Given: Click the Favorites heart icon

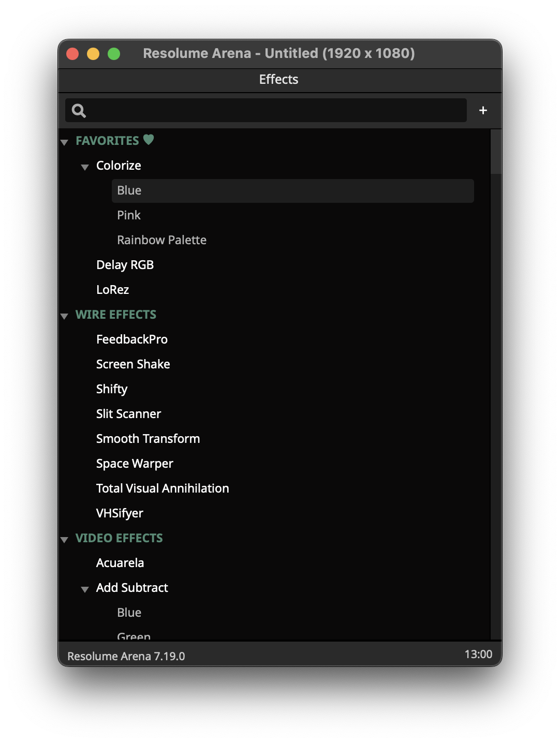Looking at the screenshot, I should (149, 140).
